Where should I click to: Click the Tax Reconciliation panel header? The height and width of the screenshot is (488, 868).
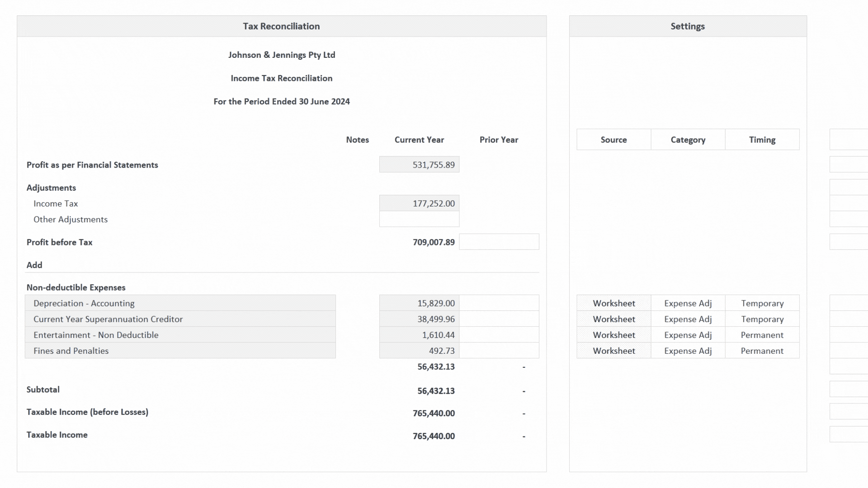coord(281,26)
